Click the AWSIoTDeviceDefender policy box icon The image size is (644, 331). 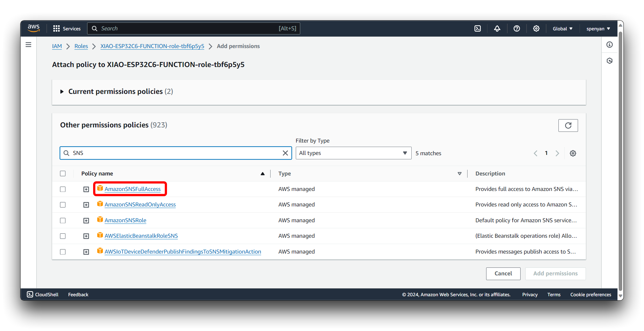pos(100,251)
